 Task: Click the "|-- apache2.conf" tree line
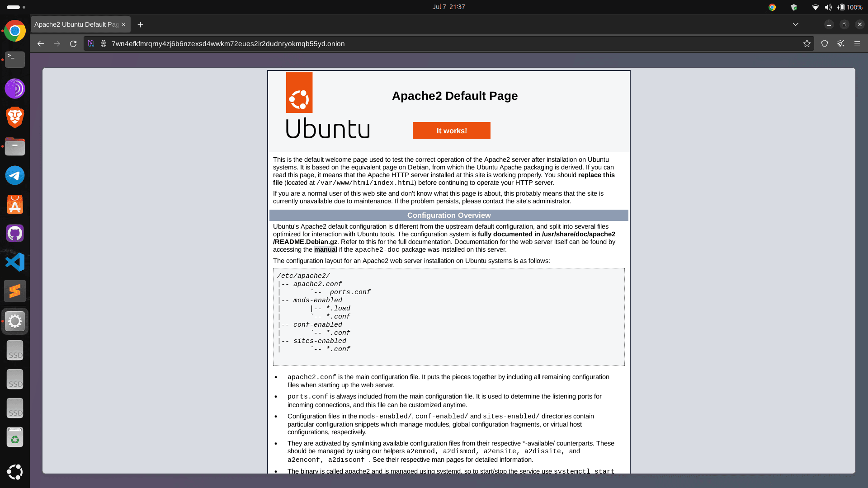coord(310,284)
